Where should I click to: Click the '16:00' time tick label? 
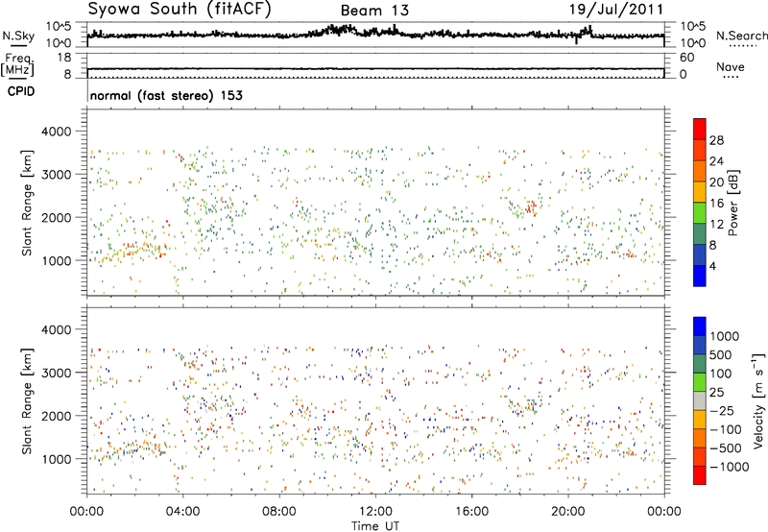pyautogui.click(x=471, y=512)
